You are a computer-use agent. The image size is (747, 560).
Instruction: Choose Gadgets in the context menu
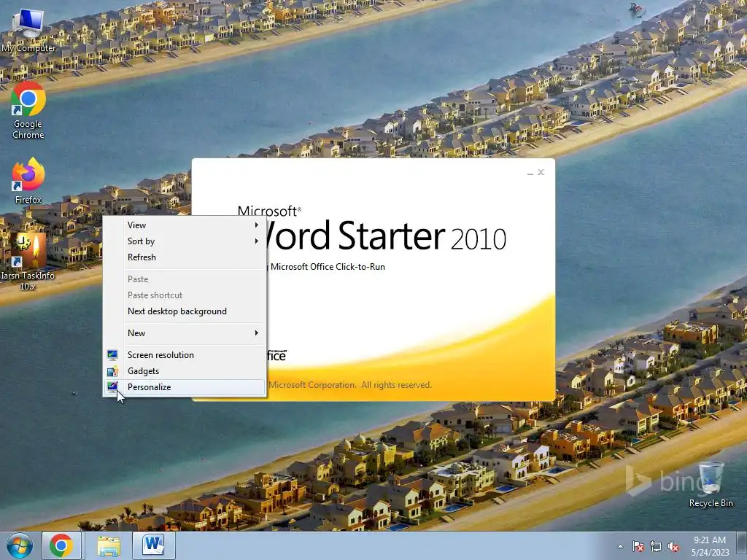pyautogui.click(x=185, y=371)
